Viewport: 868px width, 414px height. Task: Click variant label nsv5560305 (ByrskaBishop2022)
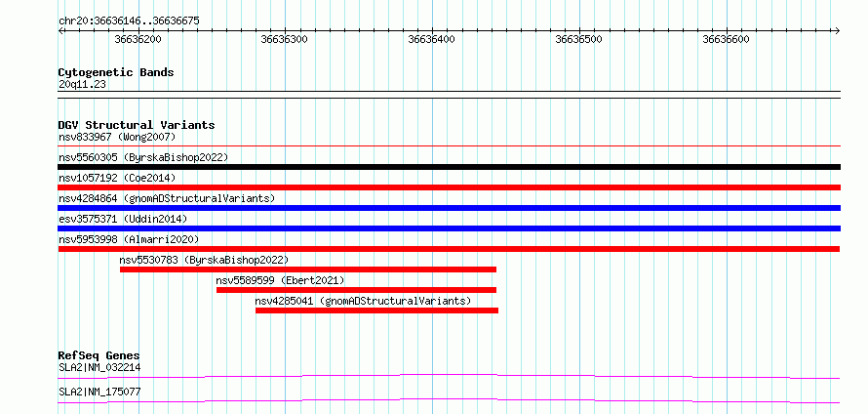(x=143, y=157)
